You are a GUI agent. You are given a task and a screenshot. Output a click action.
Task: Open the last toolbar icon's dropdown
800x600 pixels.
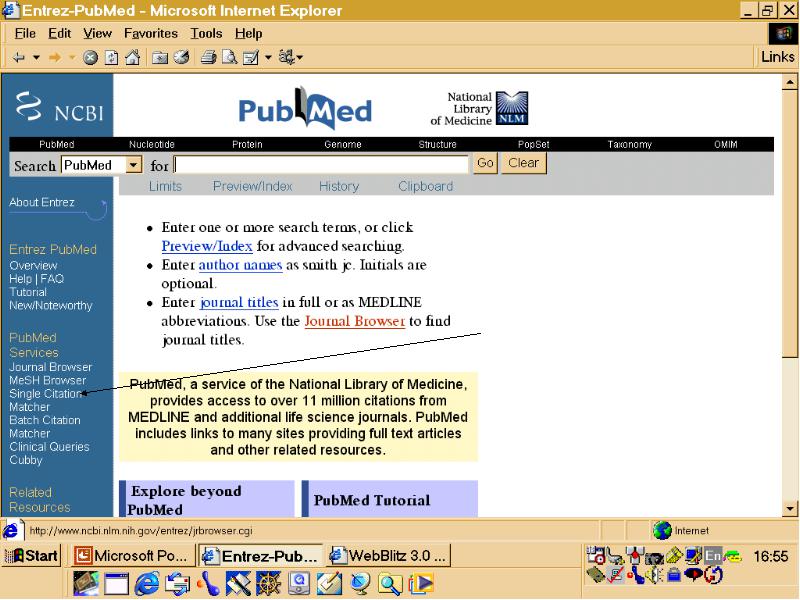point(299,58)
